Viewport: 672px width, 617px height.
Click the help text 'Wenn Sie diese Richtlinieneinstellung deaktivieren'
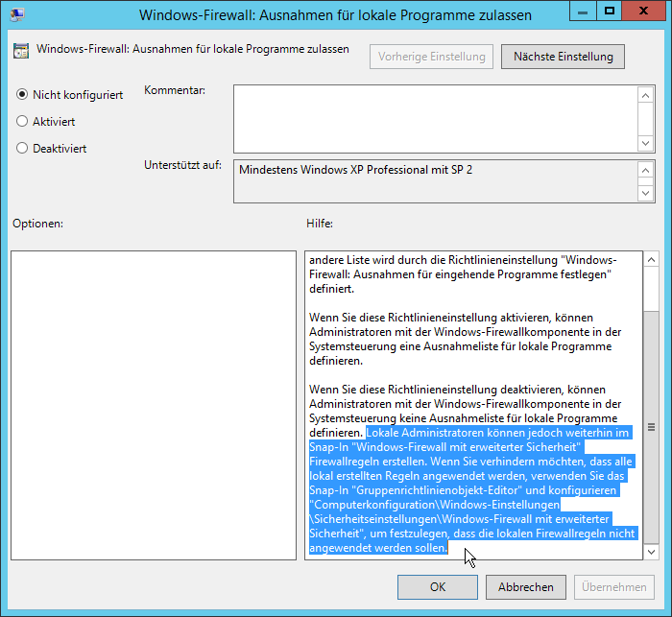point(436,390)
